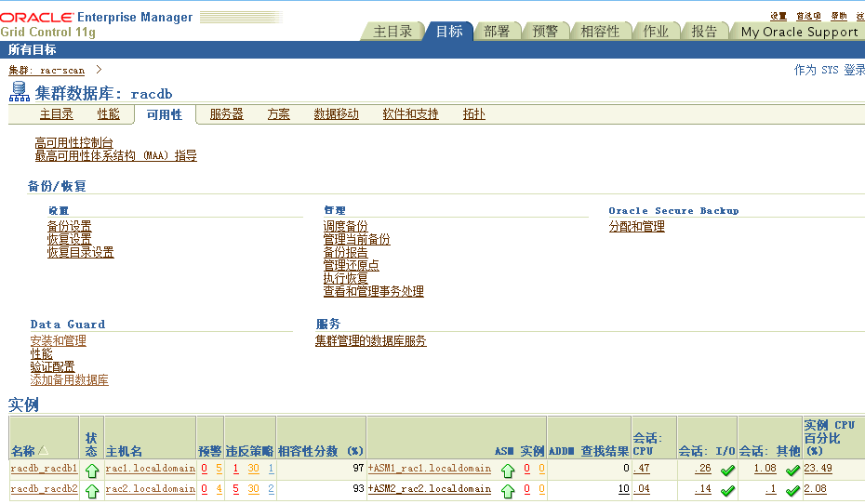Click instance CPU percentage 2.08
Screen dimensions: 865x504
coord(816,488)
